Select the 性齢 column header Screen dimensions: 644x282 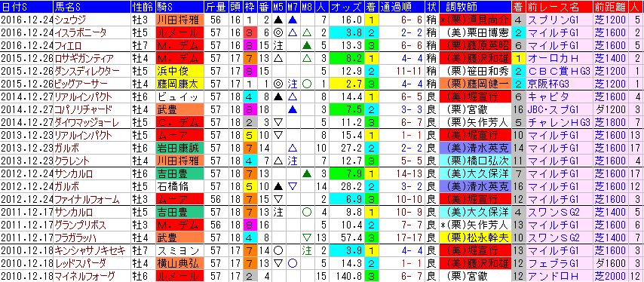click(143, 7)
